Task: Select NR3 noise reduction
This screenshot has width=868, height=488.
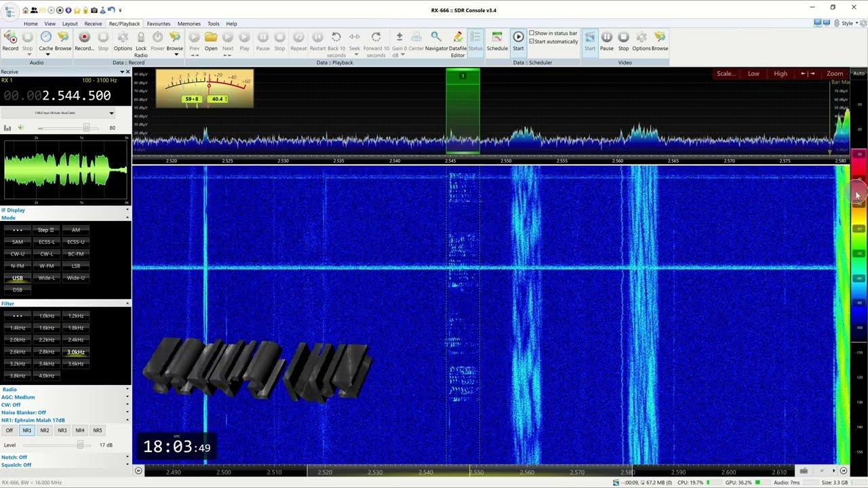Action: tap(62, 430)
